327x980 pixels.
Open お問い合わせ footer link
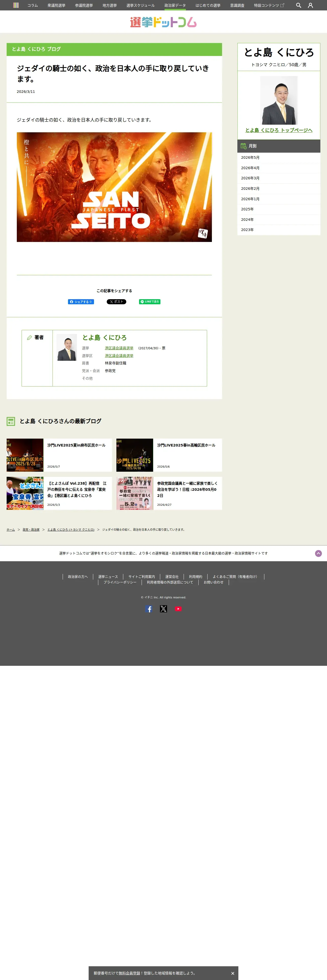pyautogui.click(x=214, y=582)
